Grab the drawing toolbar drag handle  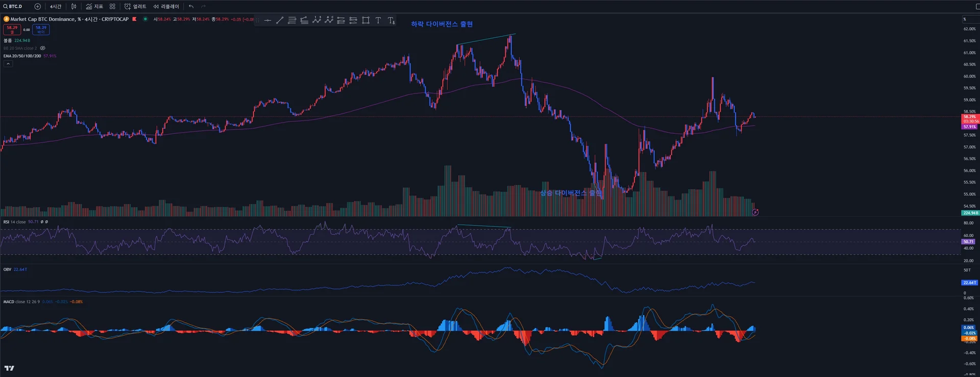pyautogui.click(x=257, y=20)
